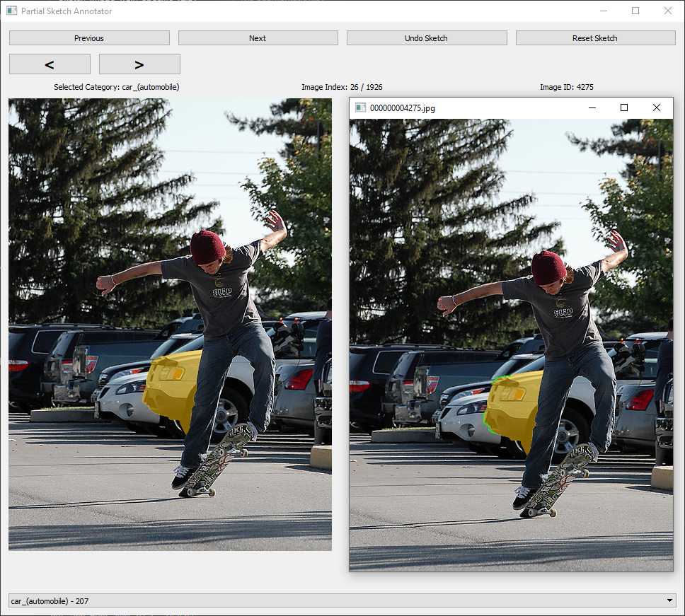Viewport: 685px width, 616px height.
Task: Click the image in 000000004275.jpg window
Action: pos(511,345)
